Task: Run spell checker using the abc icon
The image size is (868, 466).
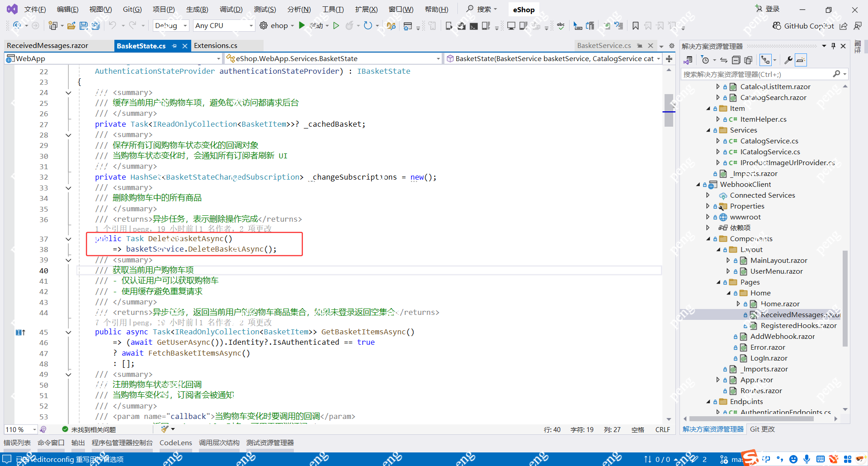Action: point(561,26)
